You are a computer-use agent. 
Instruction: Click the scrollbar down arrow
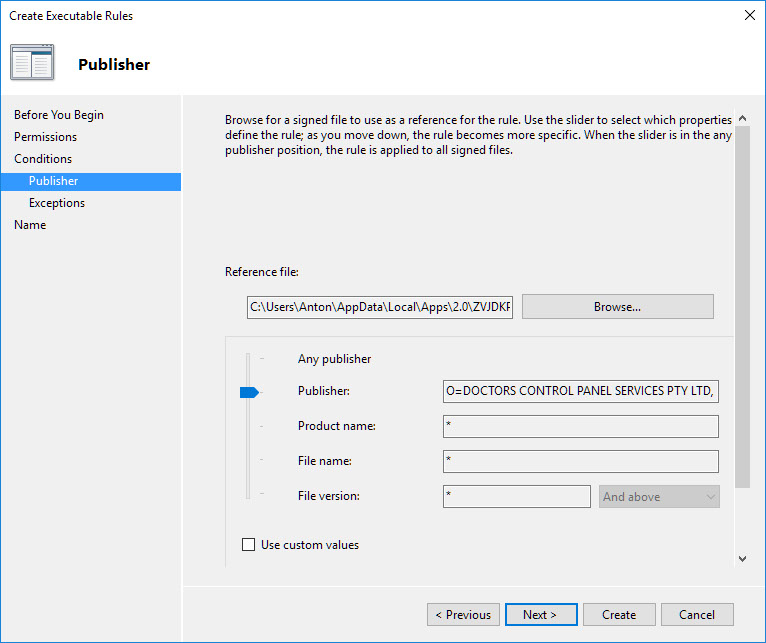coord(742,559)
